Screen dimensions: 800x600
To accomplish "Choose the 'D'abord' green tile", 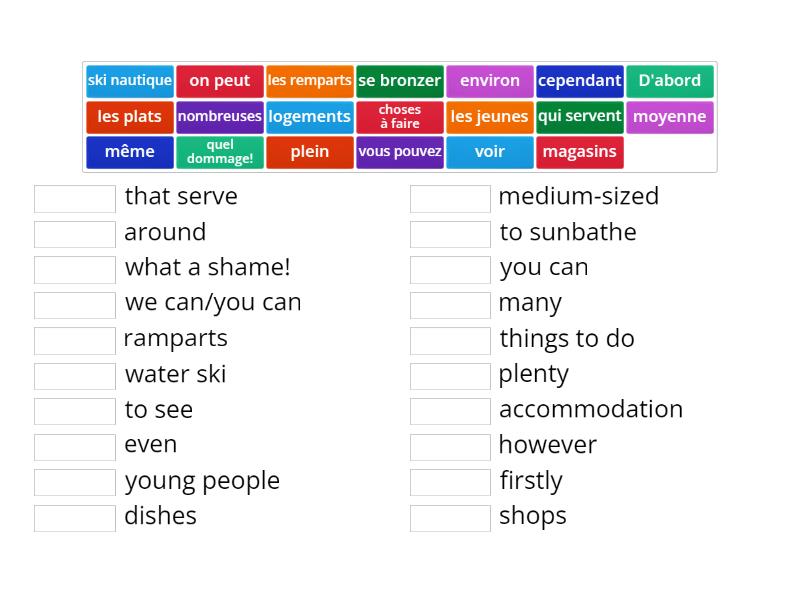I will click(670, 81).
